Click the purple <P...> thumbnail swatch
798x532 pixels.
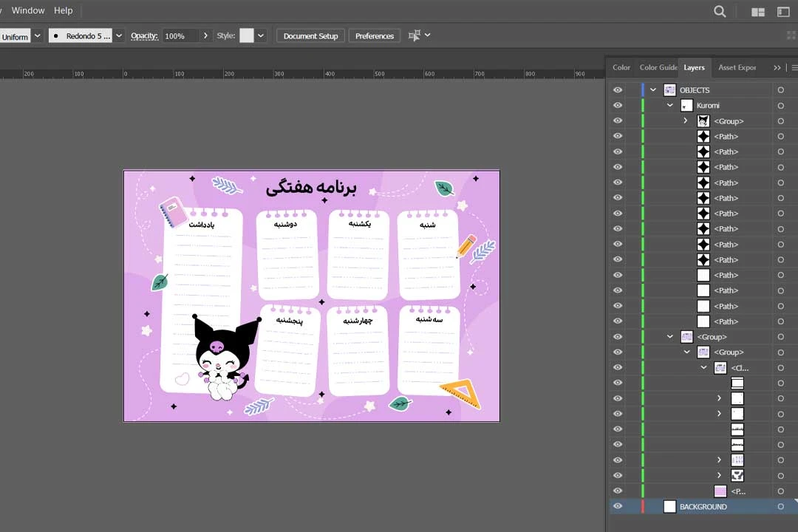(720, 491)
